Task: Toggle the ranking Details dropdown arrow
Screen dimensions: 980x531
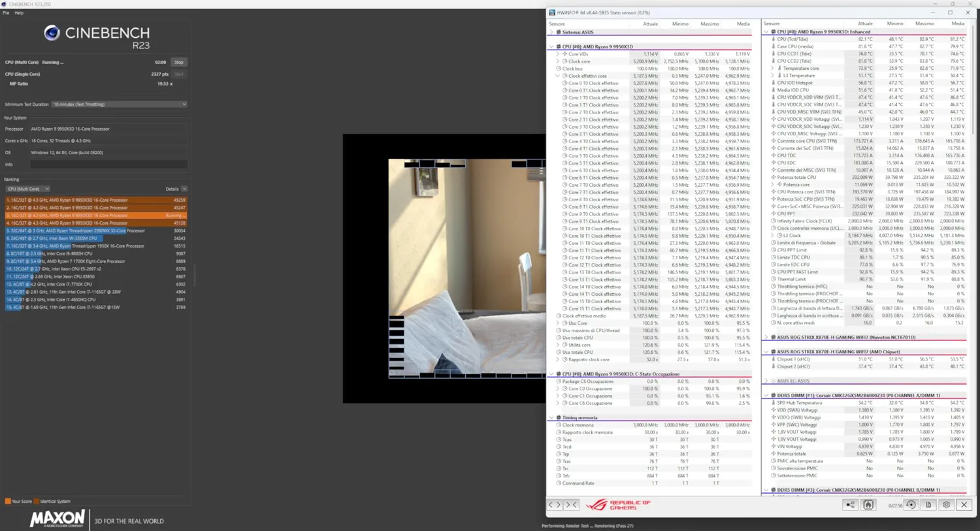Action: (184, 189)
